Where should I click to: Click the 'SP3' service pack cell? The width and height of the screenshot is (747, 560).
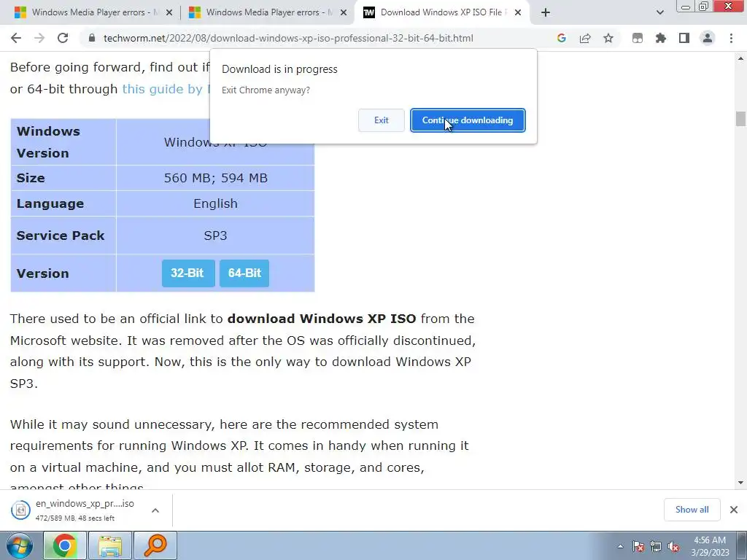215,236
